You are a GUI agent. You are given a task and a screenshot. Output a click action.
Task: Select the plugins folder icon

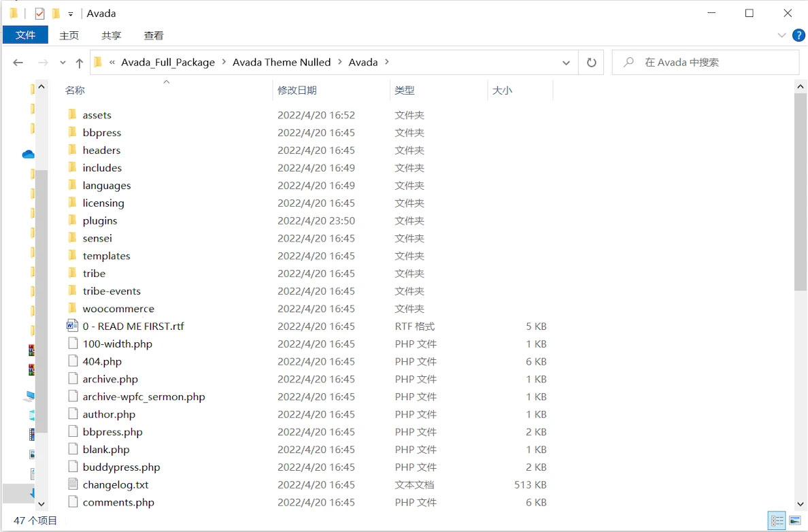[73, 220]
